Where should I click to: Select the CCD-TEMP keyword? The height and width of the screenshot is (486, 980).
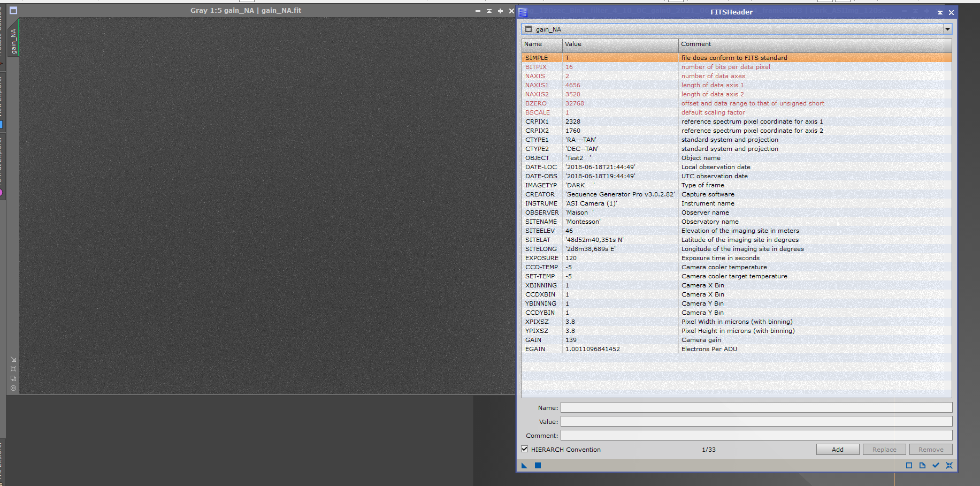point(542,267)
